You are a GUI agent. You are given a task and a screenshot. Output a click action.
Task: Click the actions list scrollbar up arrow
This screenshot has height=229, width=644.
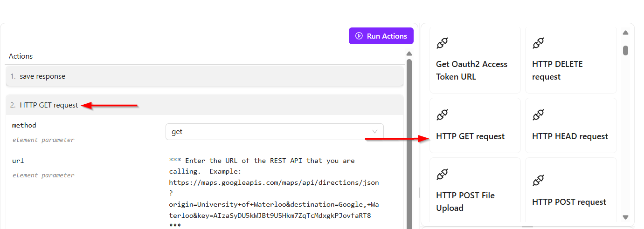[x=409, y=54]
